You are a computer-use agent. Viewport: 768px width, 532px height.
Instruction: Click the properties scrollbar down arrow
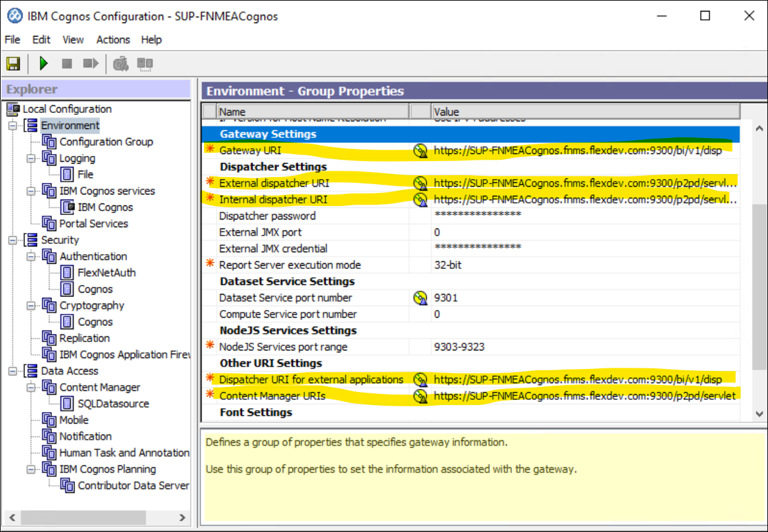pos(759,414)
